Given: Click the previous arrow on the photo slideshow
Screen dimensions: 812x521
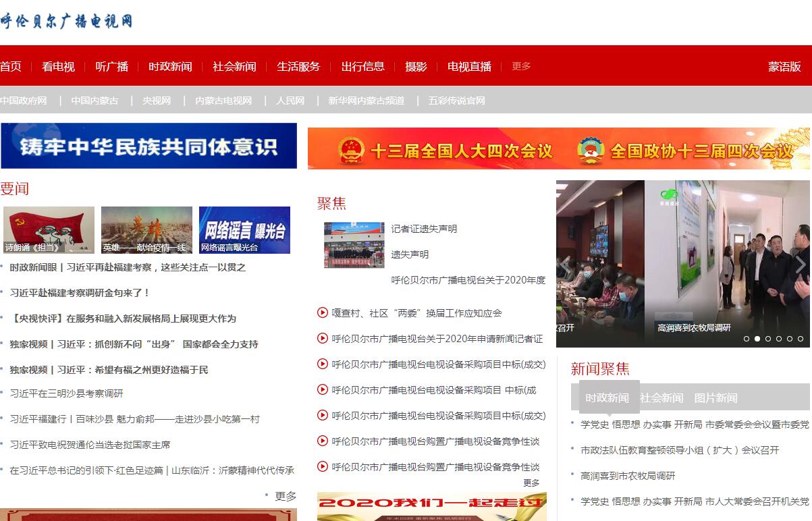Looking at the screenshot, I should click(564, 265).
